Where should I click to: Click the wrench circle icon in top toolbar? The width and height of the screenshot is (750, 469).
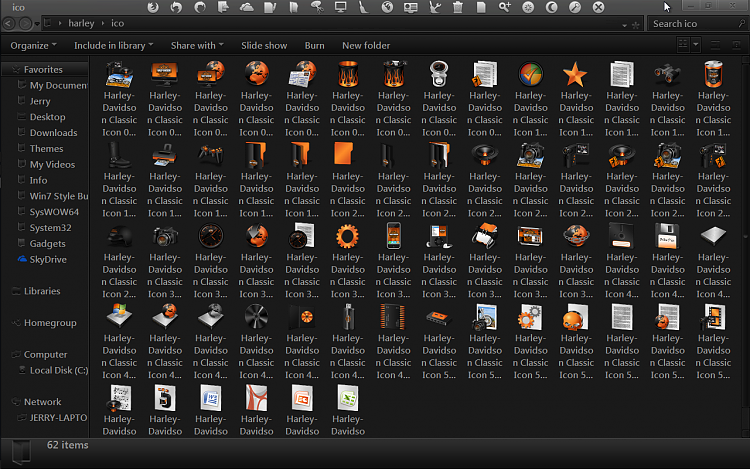575,7
